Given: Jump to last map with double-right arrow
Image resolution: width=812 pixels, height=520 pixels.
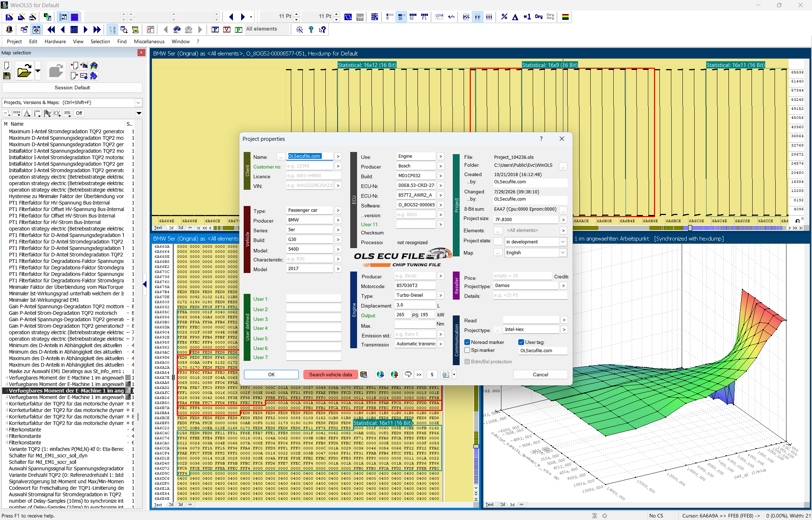Looking at the screenshot, I should coord(97,30).
